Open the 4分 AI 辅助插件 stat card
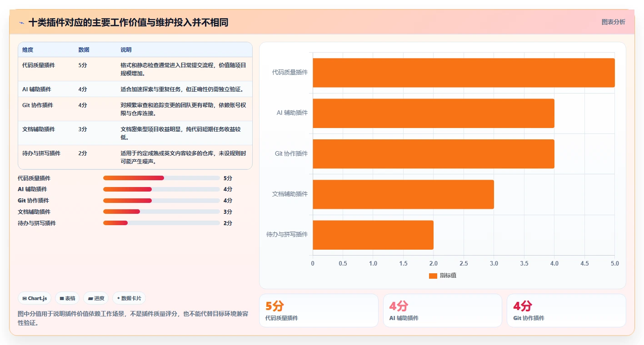Screen dimensions: 644x345 [x=443, y=310]
